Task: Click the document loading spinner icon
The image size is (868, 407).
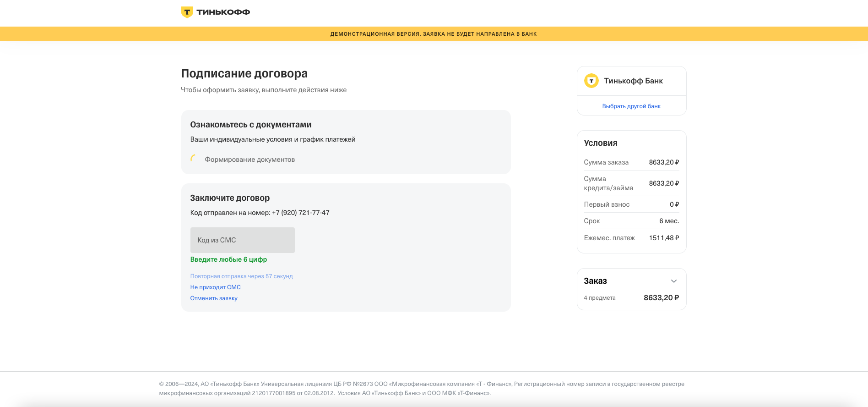Action: point(194,159)
